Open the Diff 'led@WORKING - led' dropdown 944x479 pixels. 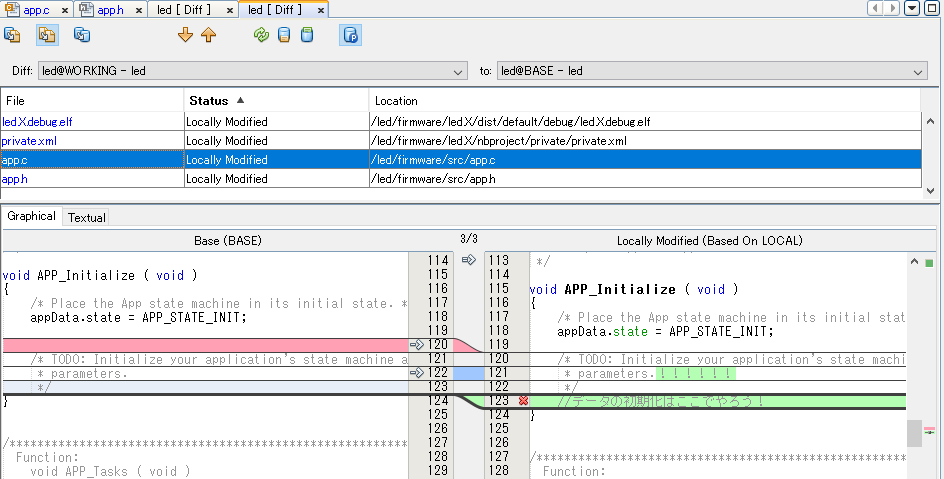point(458,72)
